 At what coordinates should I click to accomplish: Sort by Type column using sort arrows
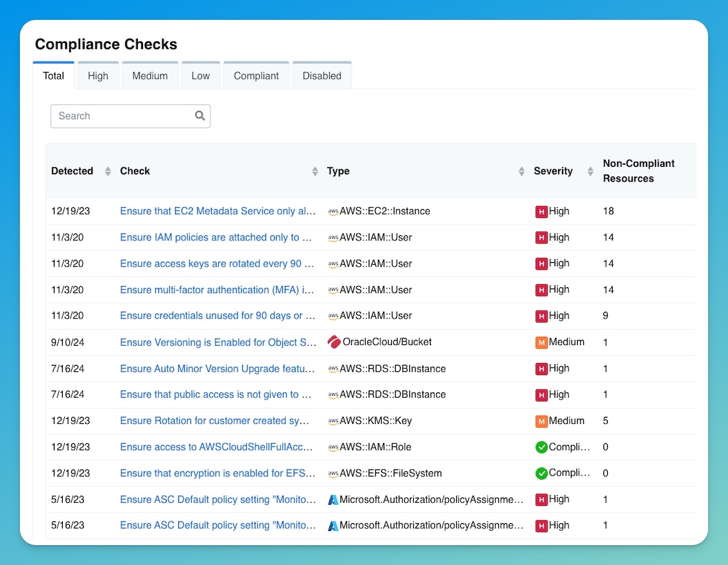coord(521,171)
